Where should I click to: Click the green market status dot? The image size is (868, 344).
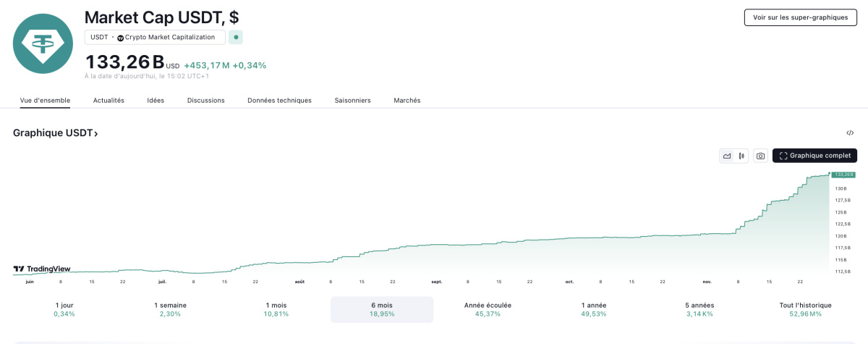[x=236, y=37]
